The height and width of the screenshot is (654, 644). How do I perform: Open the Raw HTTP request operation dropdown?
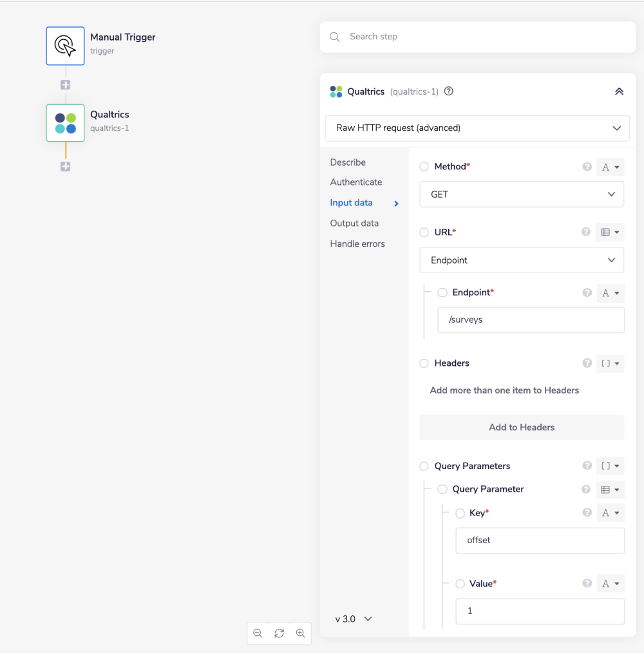[477, 128]
